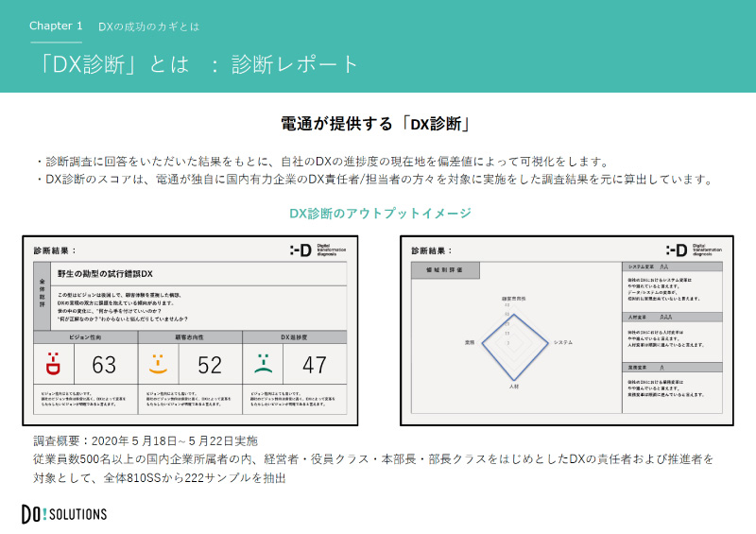Click first bullet starting '診断調査に回答'
This screenshot has height=534, width=756.
(323, 161)
